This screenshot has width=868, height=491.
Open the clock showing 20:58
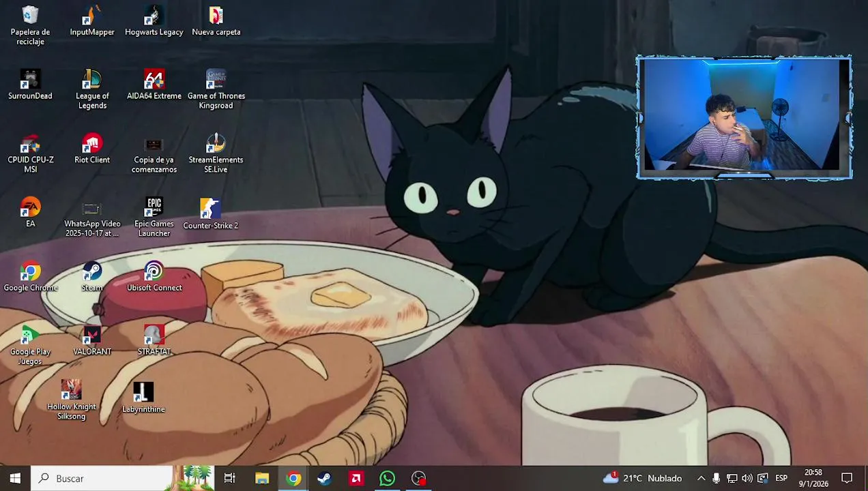point(813,478)
